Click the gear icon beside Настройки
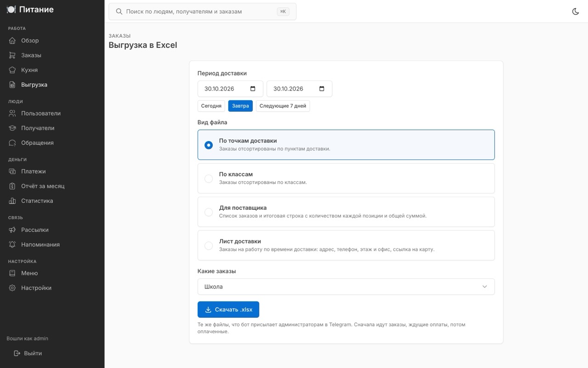The image size is (588, 368). 12,287
